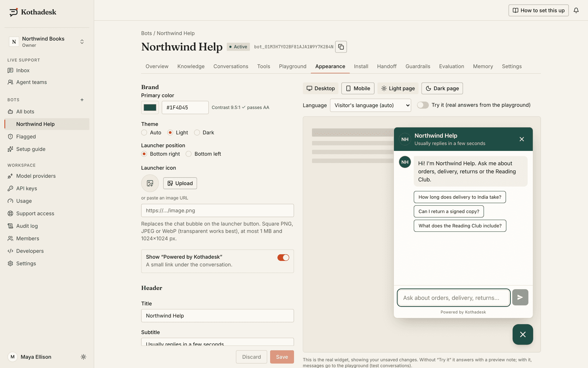Open the Audit log
Viewport: 588px width, 368px height.
pyautogui.click(x=47, y=226)
